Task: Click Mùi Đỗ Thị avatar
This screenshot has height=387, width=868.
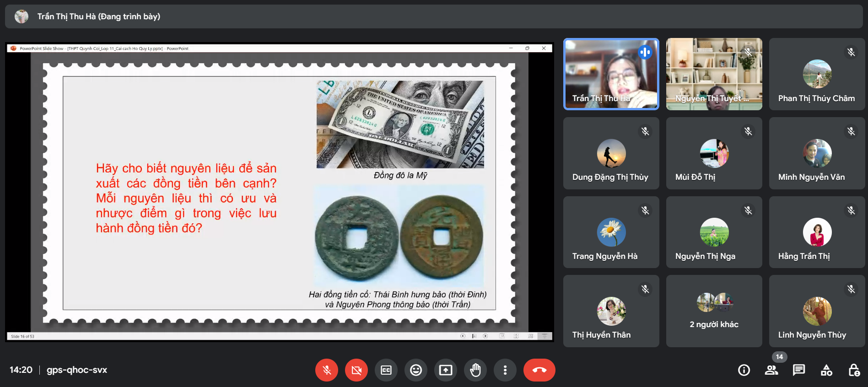Action: coord(714,153)
